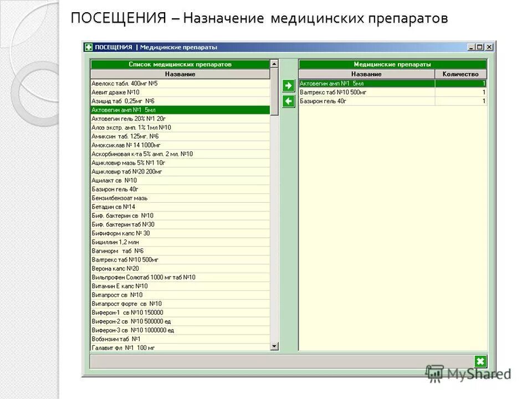532x399 pixels.
Task: Select Верона капс №20
Action: pyautogui.click(x=180, y=269)
